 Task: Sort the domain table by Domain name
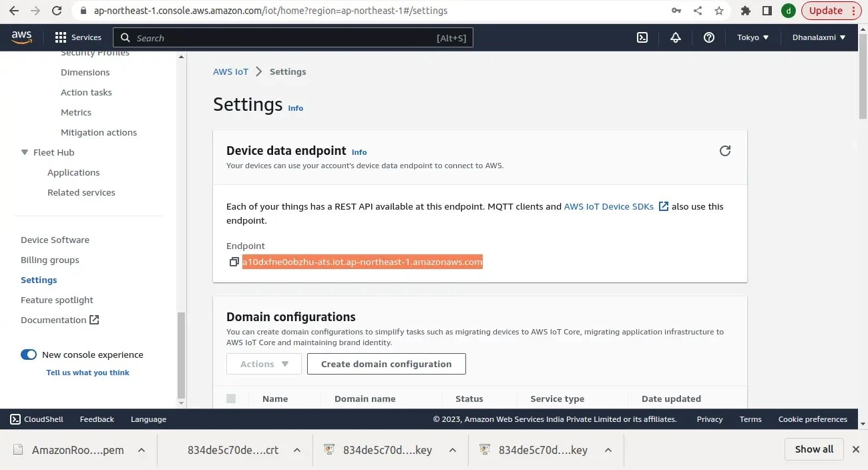(365, 399)
